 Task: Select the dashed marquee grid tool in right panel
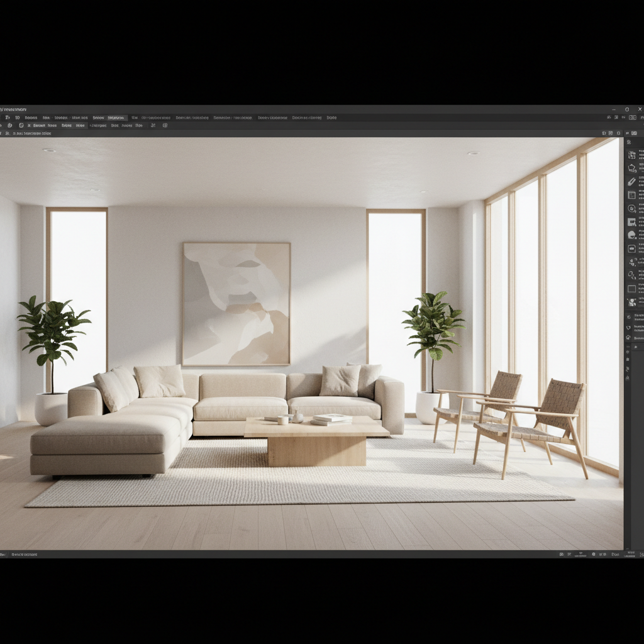pyautogui.click(x=631, y=155)
